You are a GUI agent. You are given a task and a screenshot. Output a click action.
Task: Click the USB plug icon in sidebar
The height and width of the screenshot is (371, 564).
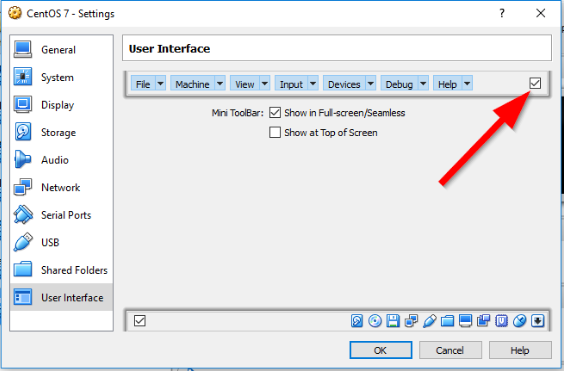pyautogui.click(x=23, y=242)
